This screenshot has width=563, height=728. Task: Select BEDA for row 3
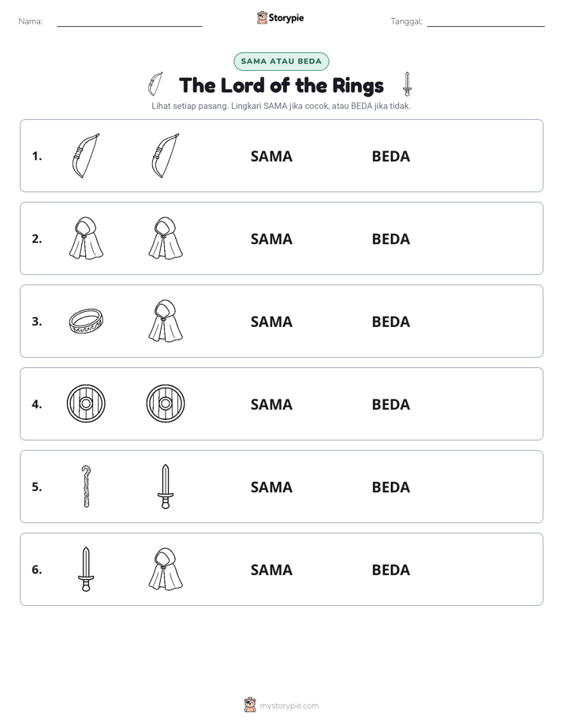[391, 321]
